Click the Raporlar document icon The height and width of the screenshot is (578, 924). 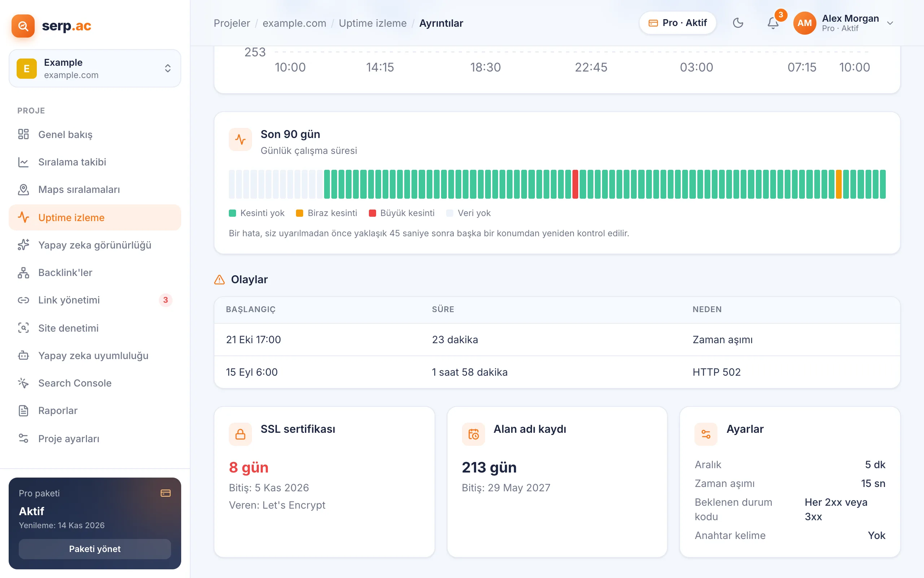[x=23, y=411]
